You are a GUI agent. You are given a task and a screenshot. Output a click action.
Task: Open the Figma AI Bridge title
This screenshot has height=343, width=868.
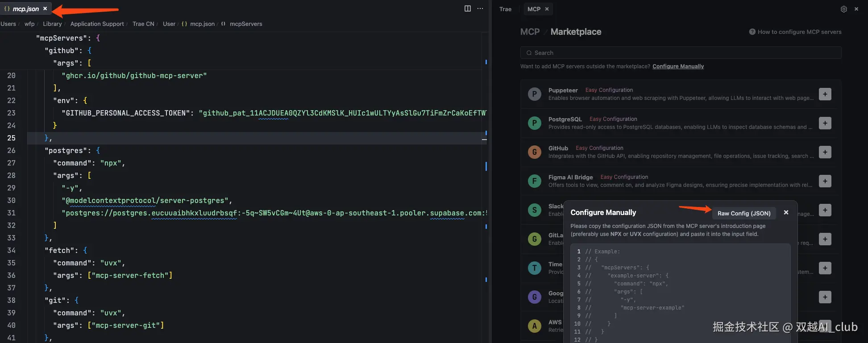point(570,177)
